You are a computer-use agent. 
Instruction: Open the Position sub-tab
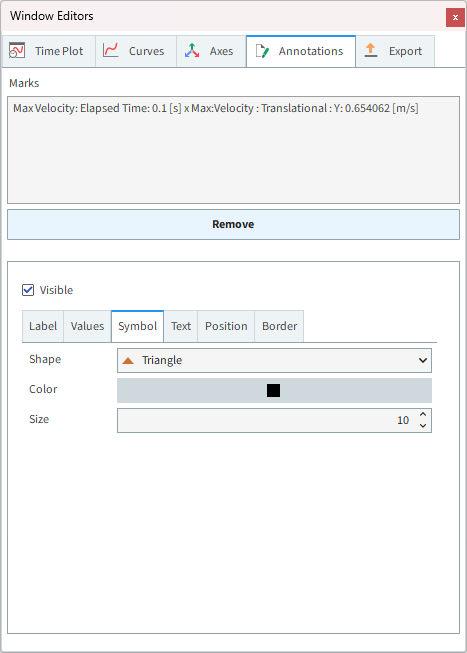point(226,326)
